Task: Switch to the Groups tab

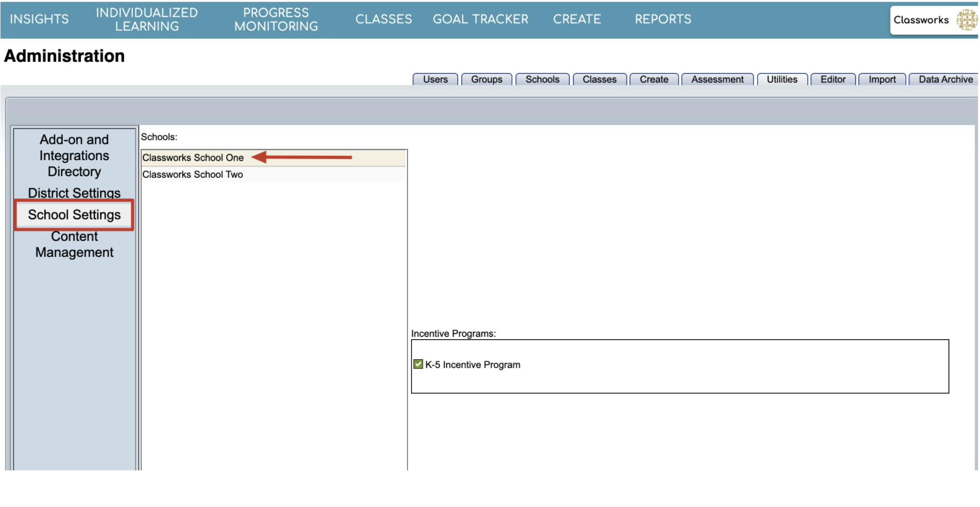Action: pos(487,79)
